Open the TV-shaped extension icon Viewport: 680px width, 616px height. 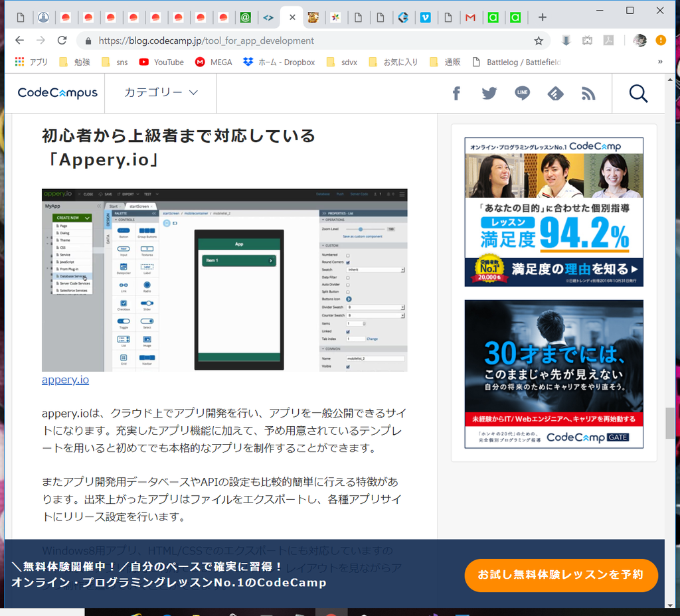587,40
